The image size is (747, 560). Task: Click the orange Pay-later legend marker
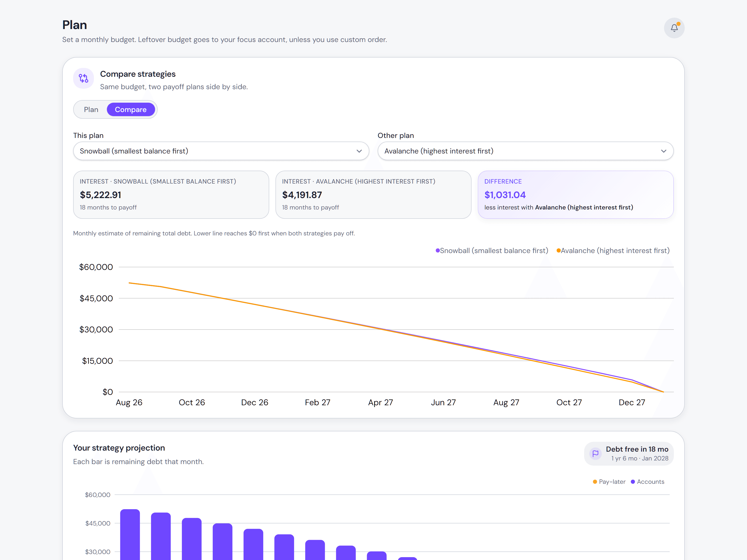pos(595,482)
